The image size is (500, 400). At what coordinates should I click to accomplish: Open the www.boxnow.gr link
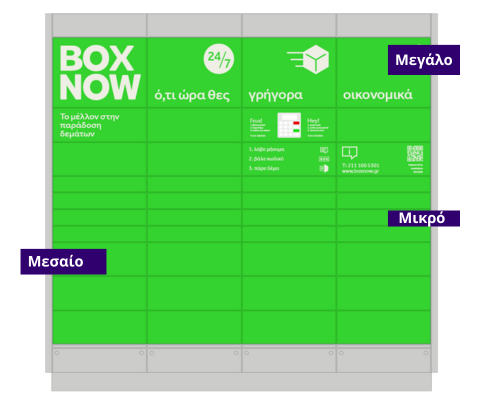point(360,171)
